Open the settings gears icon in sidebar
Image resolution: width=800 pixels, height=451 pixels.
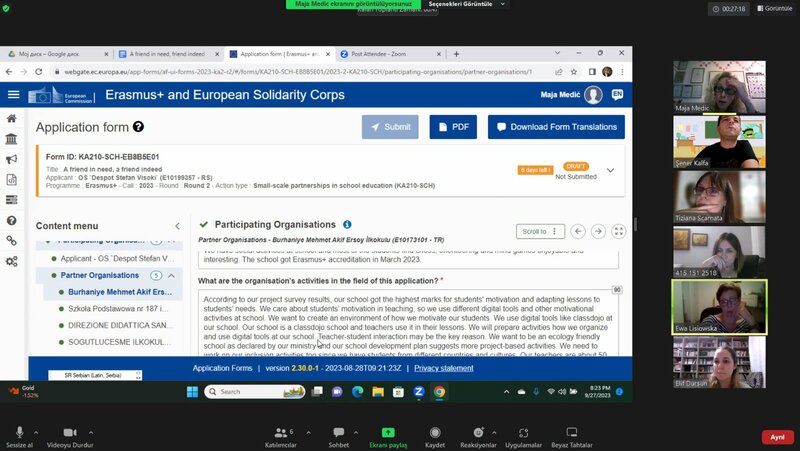(11, 261)
